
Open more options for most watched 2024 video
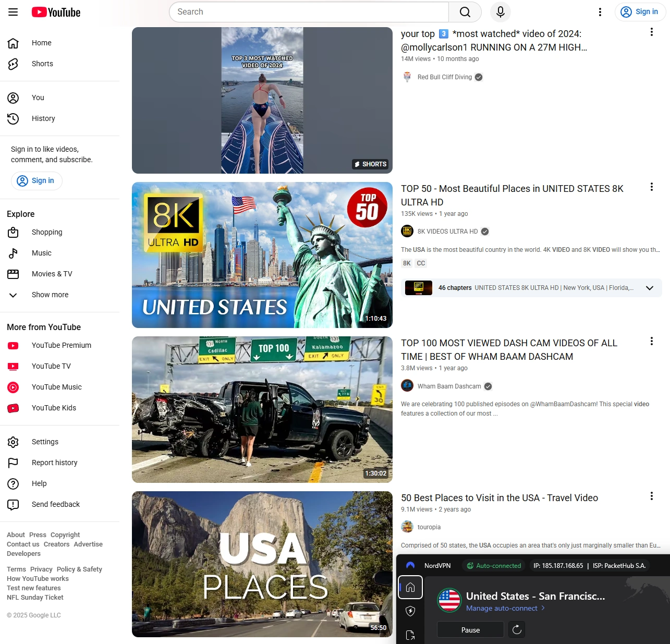tap(651, 32)
